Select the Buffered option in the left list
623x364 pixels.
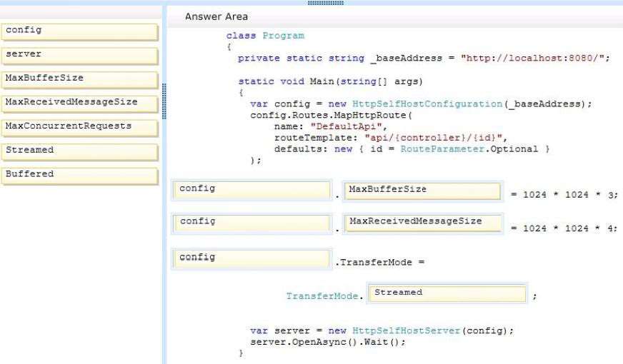pos(79,176)
